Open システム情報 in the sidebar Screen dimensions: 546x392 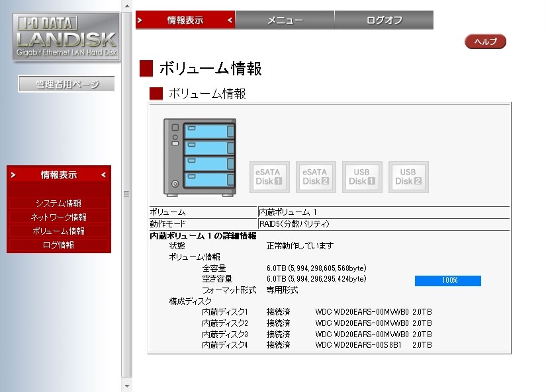[x=58, y=203]
